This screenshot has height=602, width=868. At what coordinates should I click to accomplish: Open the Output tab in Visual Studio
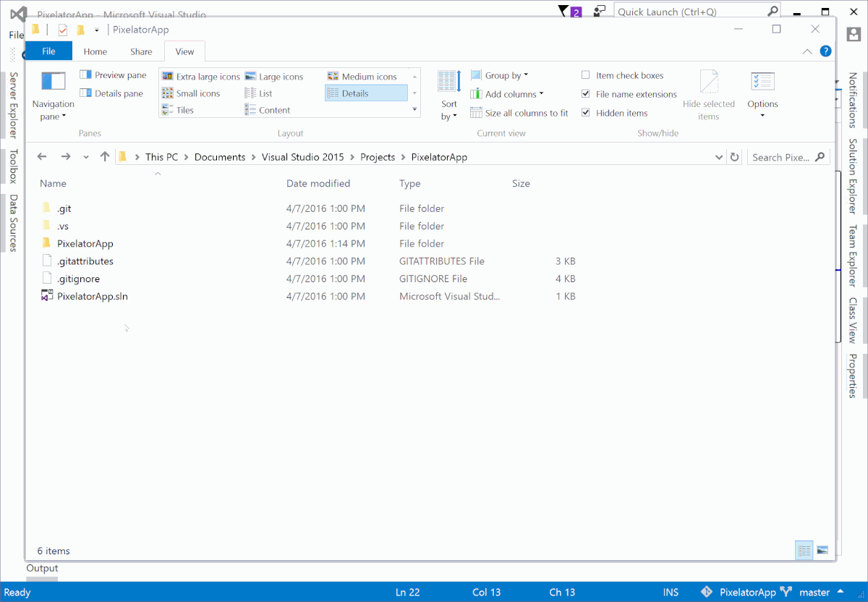click(42, 568)
